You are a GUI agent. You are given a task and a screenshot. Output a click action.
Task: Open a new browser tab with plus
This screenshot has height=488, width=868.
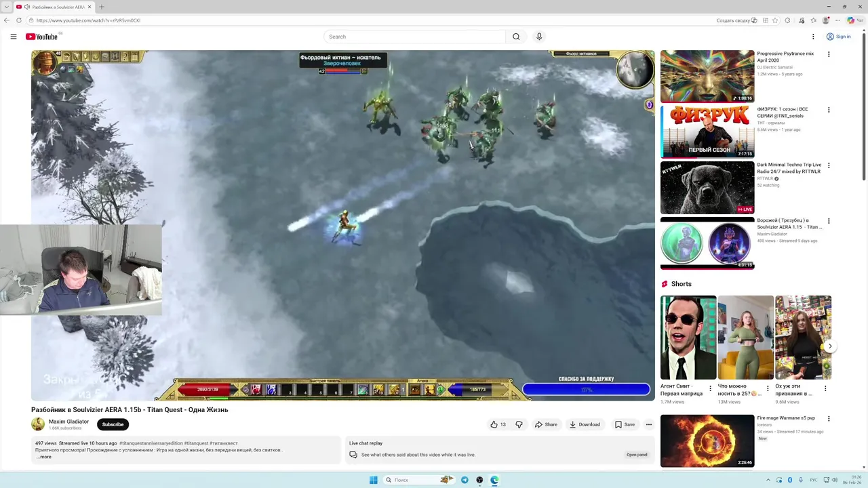coord(102,7)
